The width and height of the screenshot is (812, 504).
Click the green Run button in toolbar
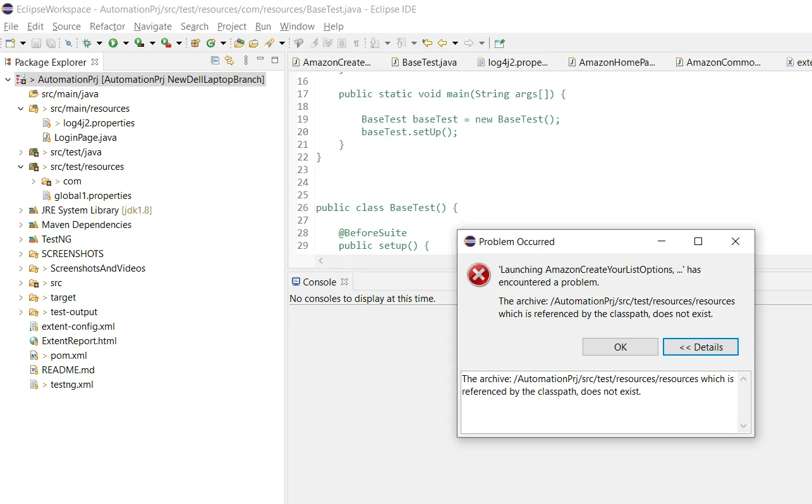[x=113, y=43]
